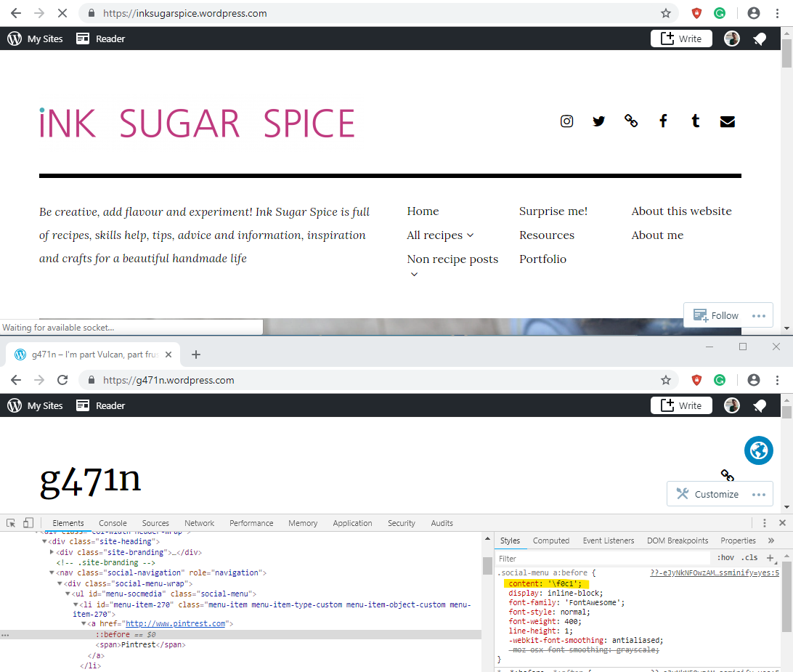
Task: Collapse the social-menu-wrap div node
Action: [60, 583]
